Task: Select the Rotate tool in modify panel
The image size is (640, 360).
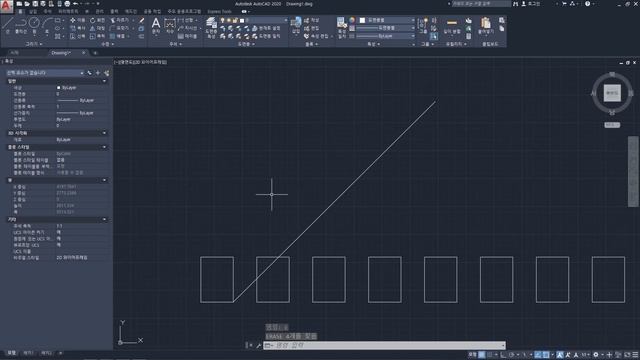Action: pos(97,20)
